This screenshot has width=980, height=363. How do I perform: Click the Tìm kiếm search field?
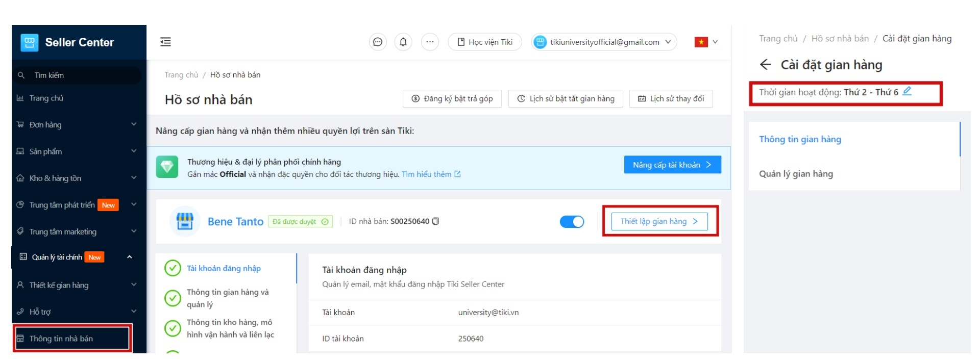[x=77, y=75]
